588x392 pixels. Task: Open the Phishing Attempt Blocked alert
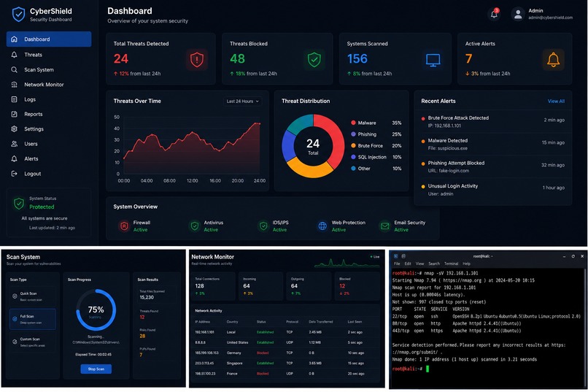point(492,166)
